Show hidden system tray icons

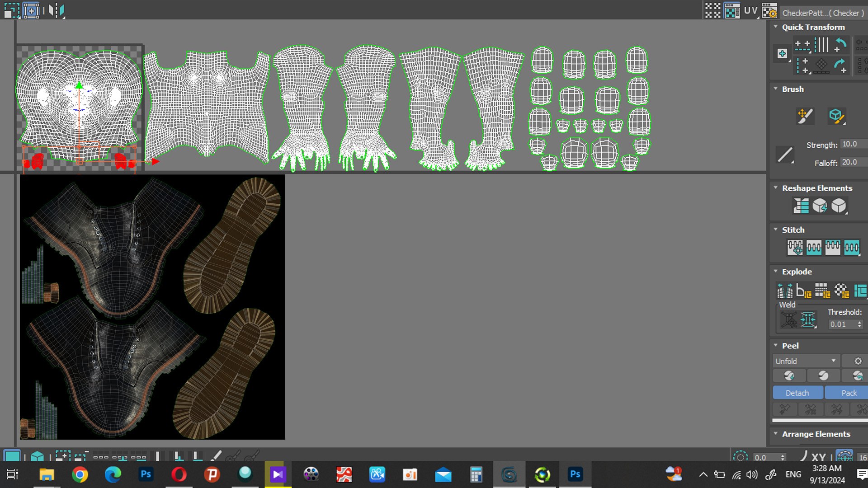pyautogui.click(x=703, y=474)
